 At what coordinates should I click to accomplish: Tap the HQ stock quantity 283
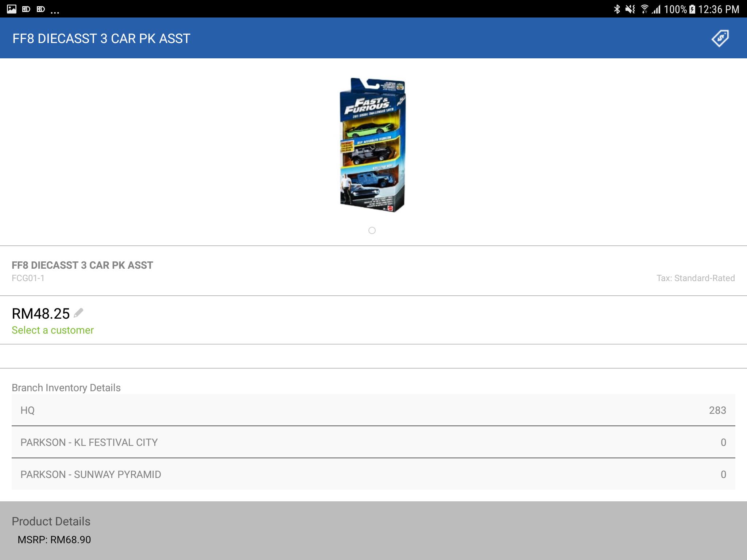[717, 410]
